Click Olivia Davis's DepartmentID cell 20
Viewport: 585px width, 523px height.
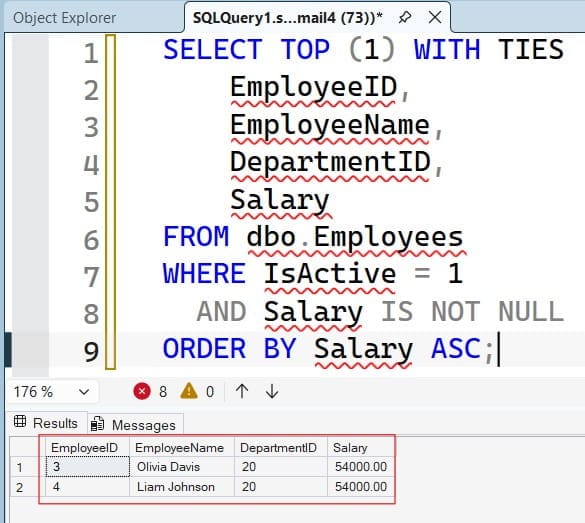point(281,467)
